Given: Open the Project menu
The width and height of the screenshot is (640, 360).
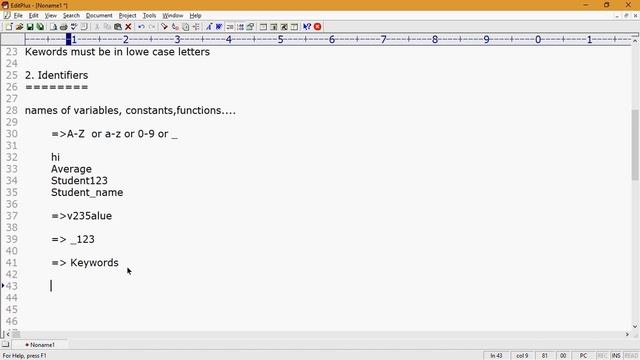Looking at the screenshot, I should tap(127, 16).
